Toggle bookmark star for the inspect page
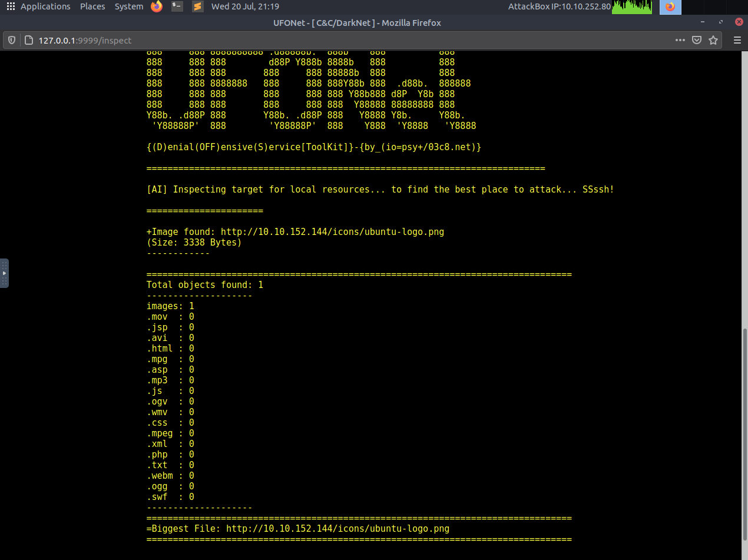748x560 pixels. [x=713, y=40]
